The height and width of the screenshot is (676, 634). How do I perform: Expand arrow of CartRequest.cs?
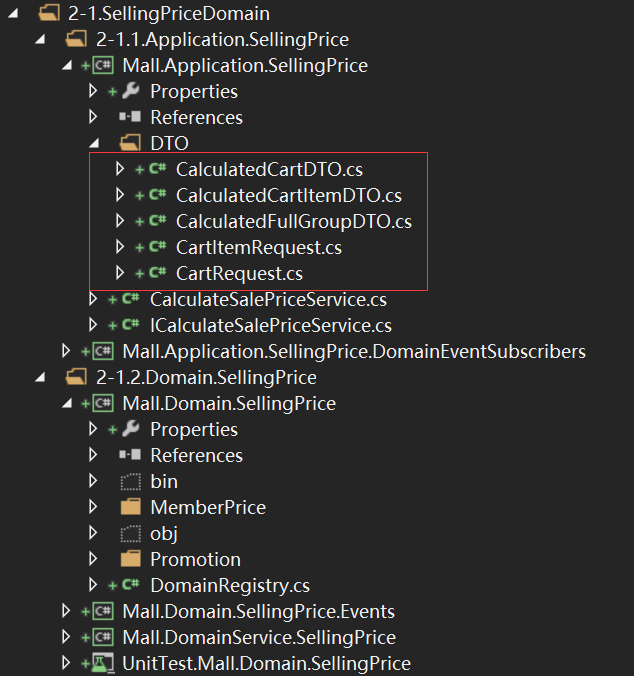point(120,273)
